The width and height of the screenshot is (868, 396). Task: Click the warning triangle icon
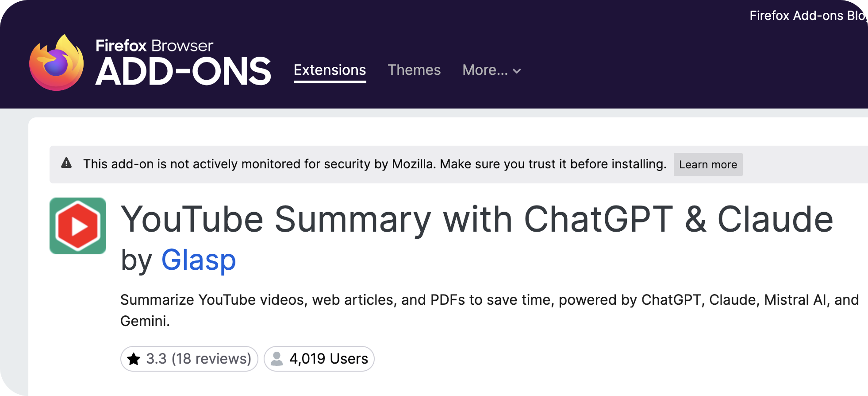click(x=66, y=163)
